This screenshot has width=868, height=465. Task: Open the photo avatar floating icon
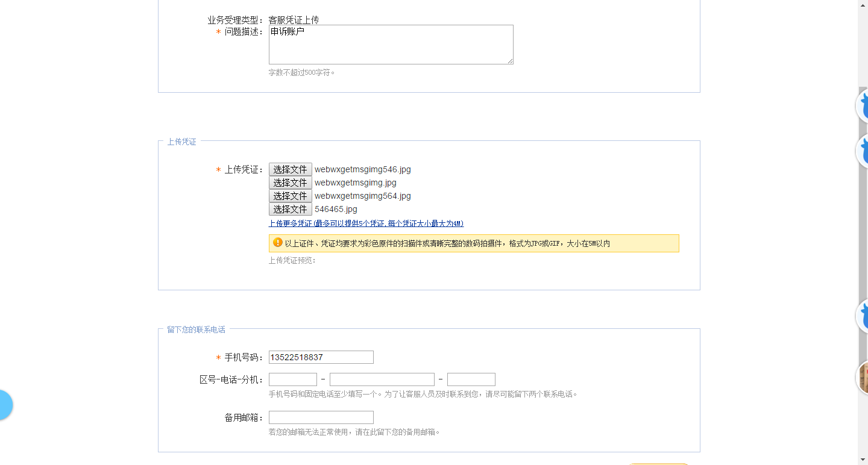tap(863, 377)
